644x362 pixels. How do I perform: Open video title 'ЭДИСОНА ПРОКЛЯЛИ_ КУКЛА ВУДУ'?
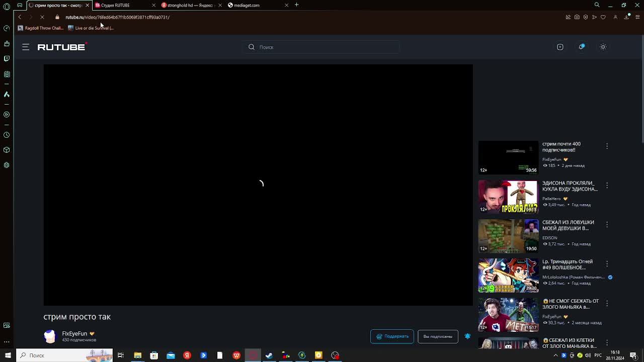(x=570, y=186)
